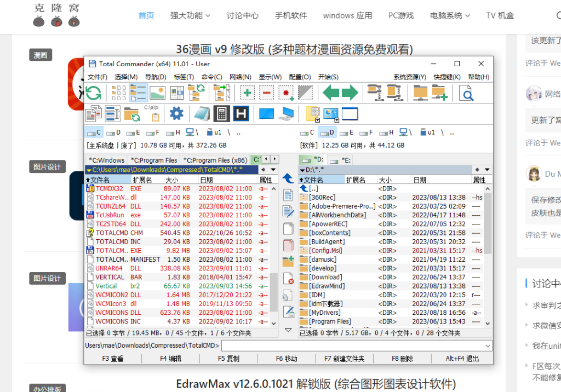Expand the command line history dropdown

(x=488, y=346)
